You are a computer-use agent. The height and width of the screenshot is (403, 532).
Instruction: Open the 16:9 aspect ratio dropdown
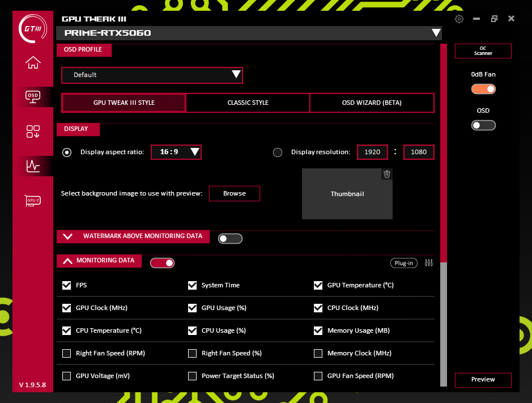pyautogui.click(x=176, y=152)
